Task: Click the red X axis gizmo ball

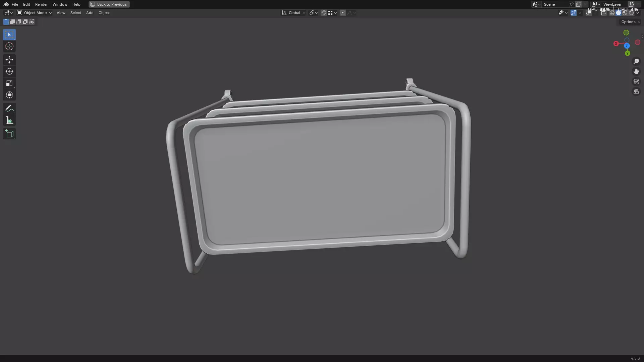Action: [x=616, y=44]
